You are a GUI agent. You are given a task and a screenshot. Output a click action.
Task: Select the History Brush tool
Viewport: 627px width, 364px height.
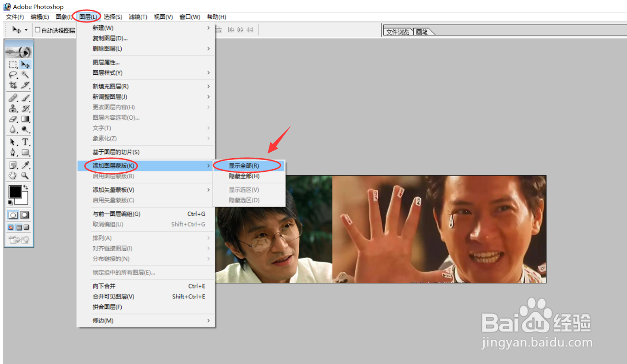(x=26, y=109)
